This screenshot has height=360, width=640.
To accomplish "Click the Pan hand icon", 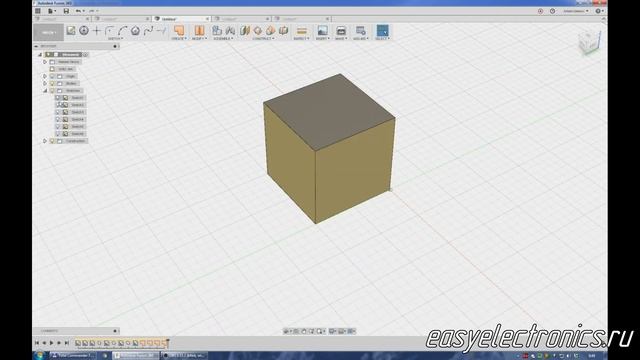I will [304, 331].
